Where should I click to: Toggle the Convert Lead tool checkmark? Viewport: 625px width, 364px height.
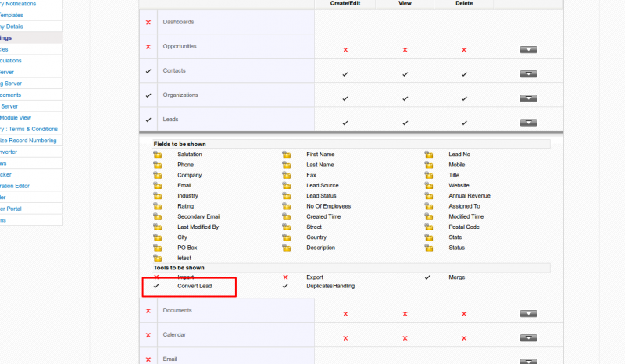click(x=157, y=287)
